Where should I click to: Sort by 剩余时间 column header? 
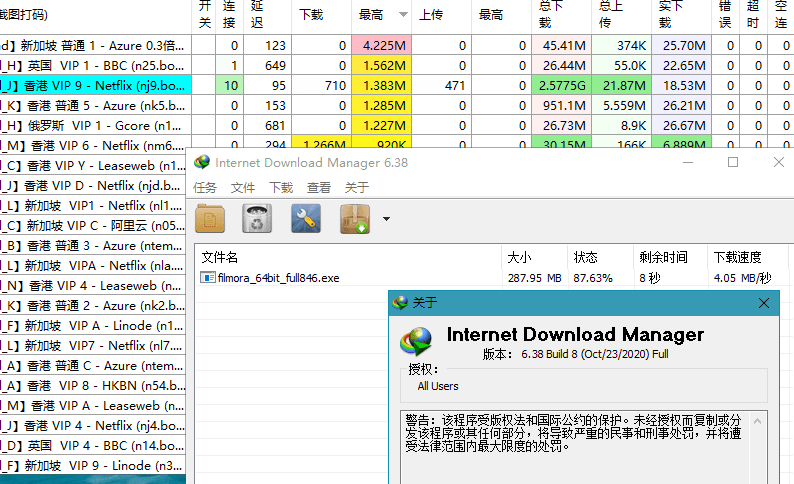pyautogui.click(x=670, y=257)
